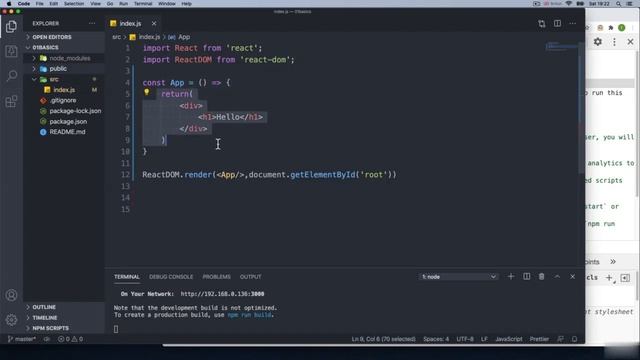Select the index.js editor tab
The image size is (640, 360).
point(130,24)
